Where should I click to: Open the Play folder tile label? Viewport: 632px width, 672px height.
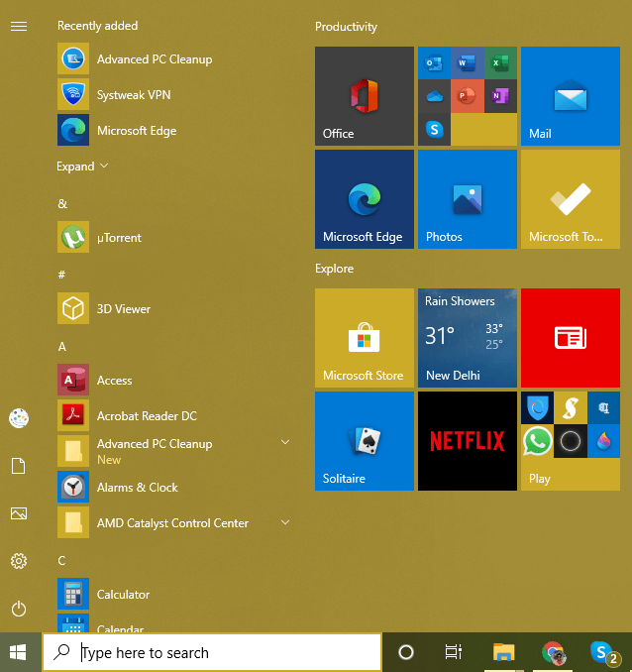[x=540, y=479]
